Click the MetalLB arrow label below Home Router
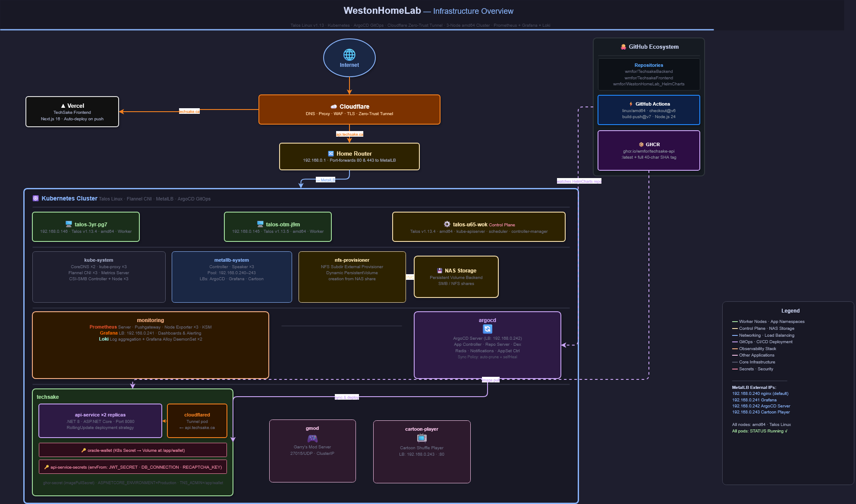Viewport: 856px width, 504px height. (x=326, y=180)
